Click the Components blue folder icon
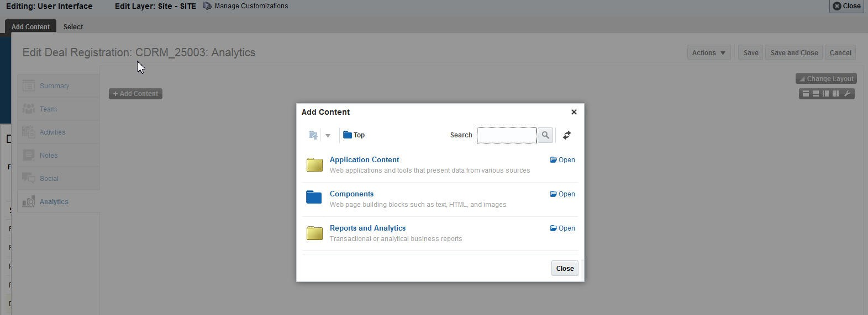The width and height of the screenshot is (868, 315). [314, 197]
